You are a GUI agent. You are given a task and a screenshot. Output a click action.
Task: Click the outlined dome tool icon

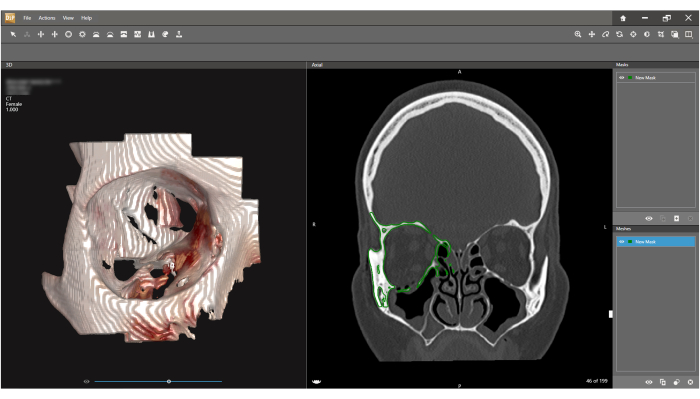coord(110,34)
